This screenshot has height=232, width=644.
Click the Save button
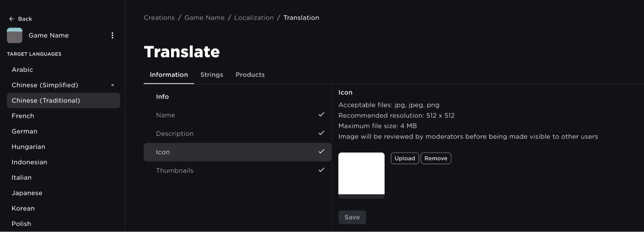[x=352, y=217]
